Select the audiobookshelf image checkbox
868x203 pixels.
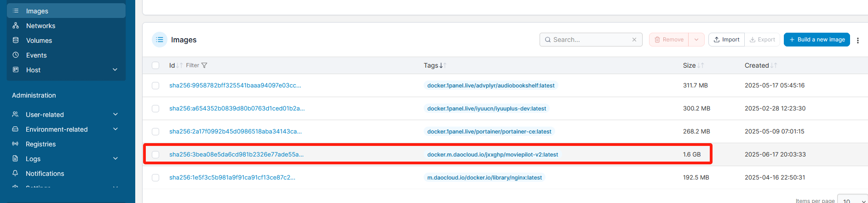point(155,86)
